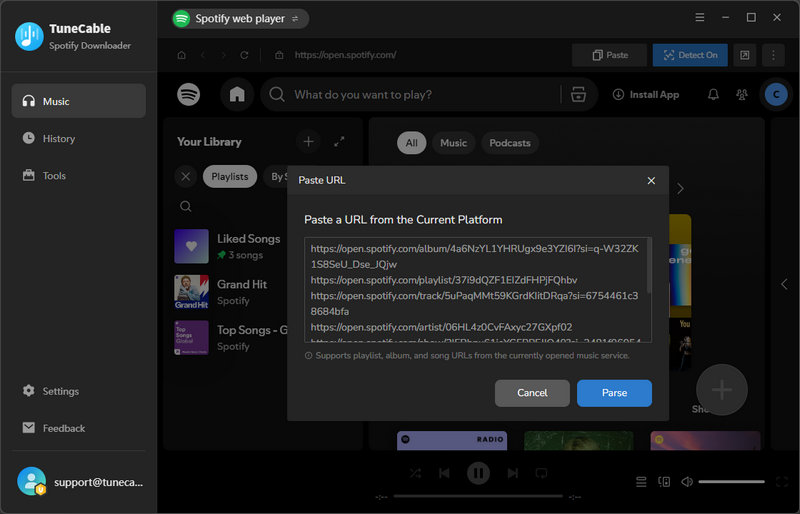This screenshot has height=514, width=800.
Task: Open the hamburger menu in title bar
Action: coord(700,17)
